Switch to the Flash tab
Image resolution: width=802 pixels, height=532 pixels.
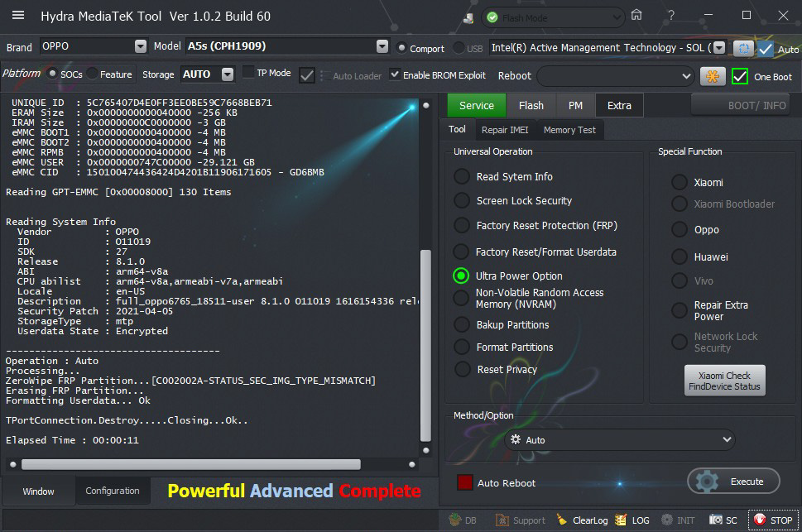click(x=531, y=105)
